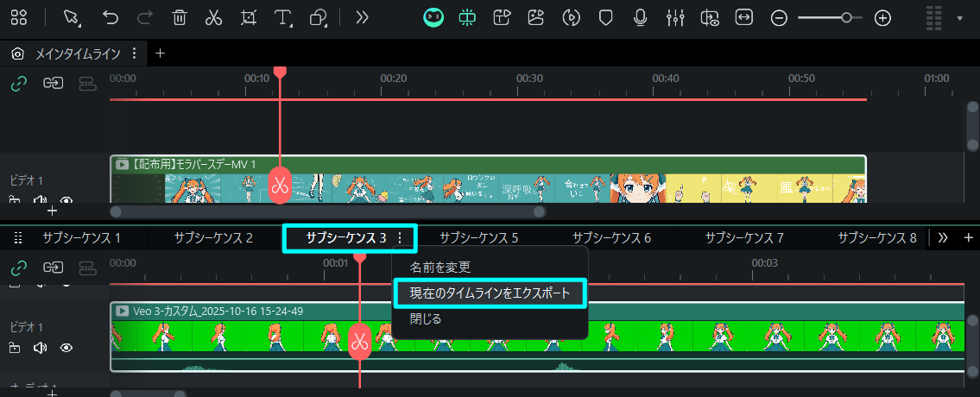The width and height of the screenshot is (980, 397).
Task: Open the メインタイムライン three-dot menu
Action: pyautogui.click(x=134, y=54)
